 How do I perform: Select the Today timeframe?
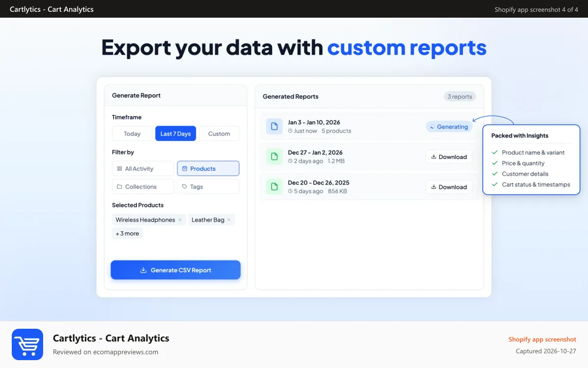(x=132, y=133)
